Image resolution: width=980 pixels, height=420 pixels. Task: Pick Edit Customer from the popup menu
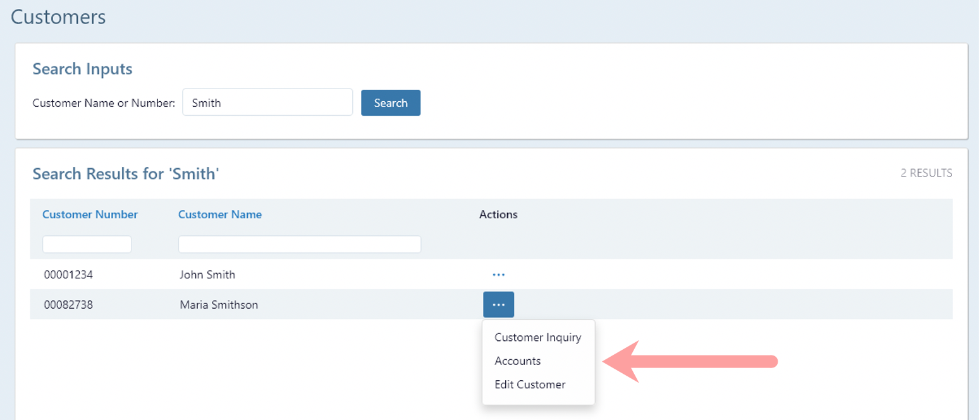pyautogui.click(x=530, y=385)
